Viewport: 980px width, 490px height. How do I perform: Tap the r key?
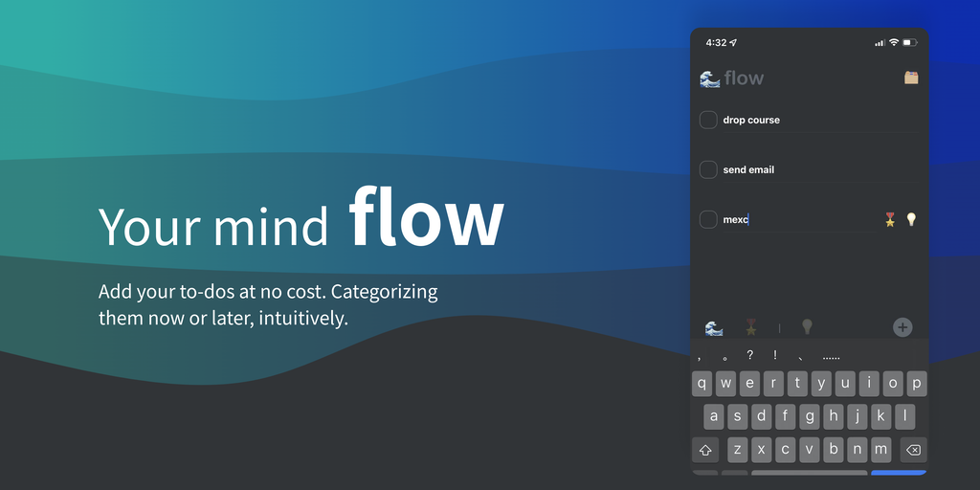click(x=773, y=384)
